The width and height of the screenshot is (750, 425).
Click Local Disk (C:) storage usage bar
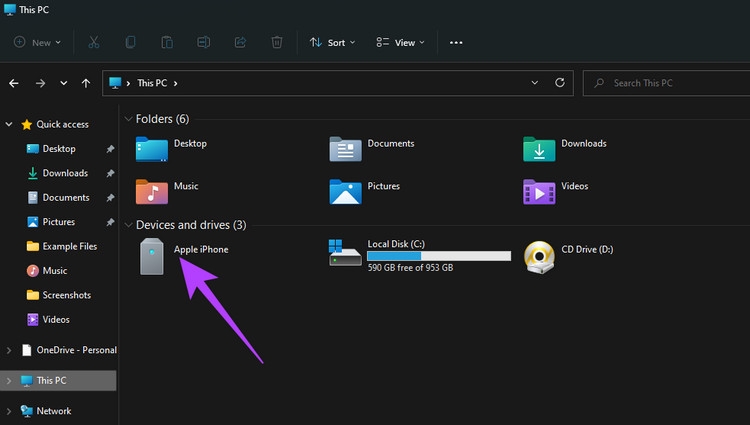(439, 256)
